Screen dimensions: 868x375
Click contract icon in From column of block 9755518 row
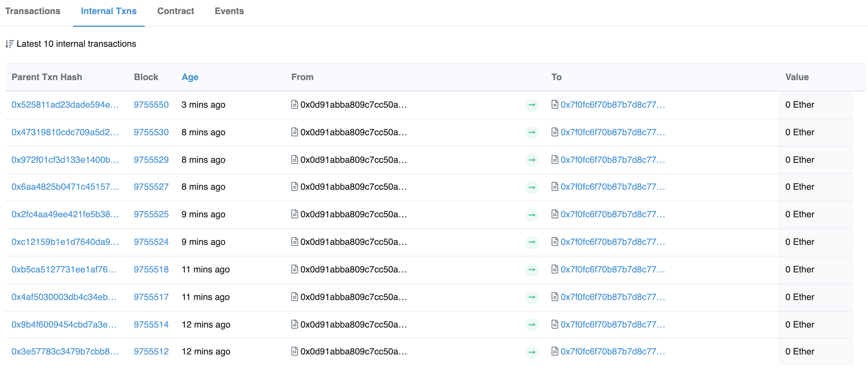[294, 269]
